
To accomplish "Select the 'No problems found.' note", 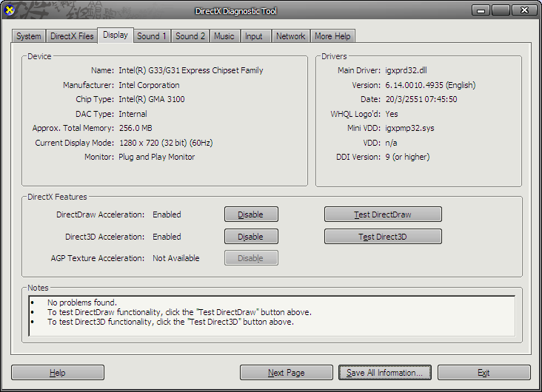I will pos(82,303).
